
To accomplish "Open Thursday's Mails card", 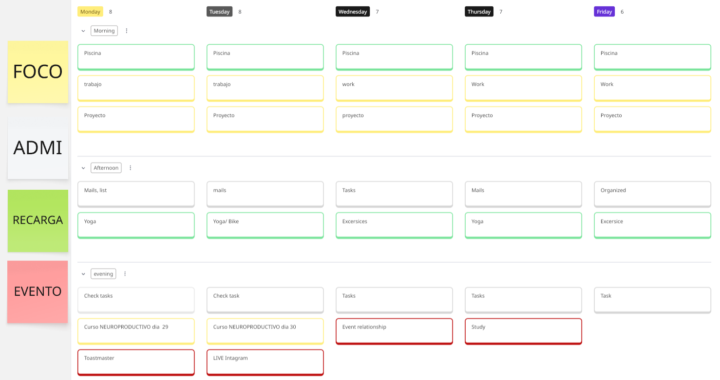I will pos(523,194).
